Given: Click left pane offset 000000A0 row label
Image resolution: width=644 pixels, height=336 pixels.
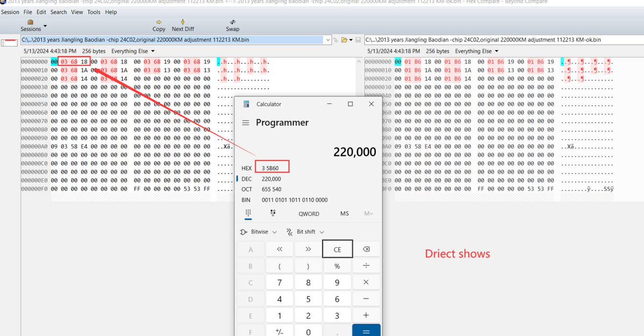Looking at the screenshot, I should point(34,146).
